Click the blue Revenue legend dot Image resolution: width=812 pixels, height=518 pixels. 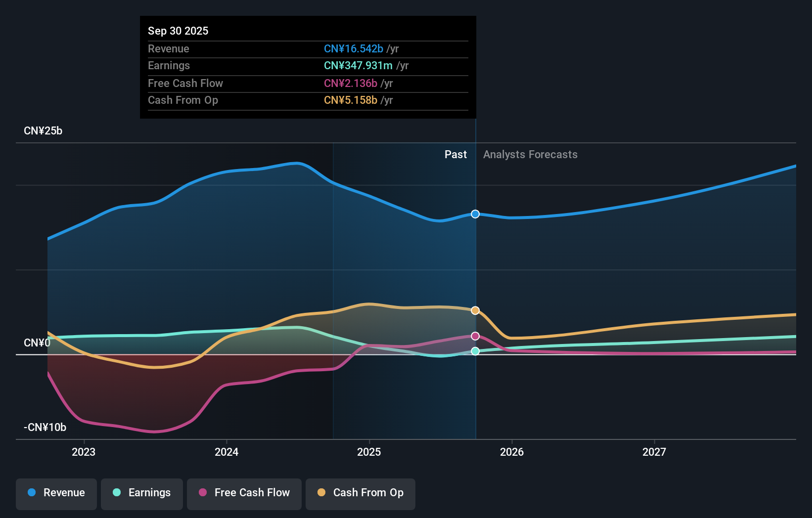point(33,493)
